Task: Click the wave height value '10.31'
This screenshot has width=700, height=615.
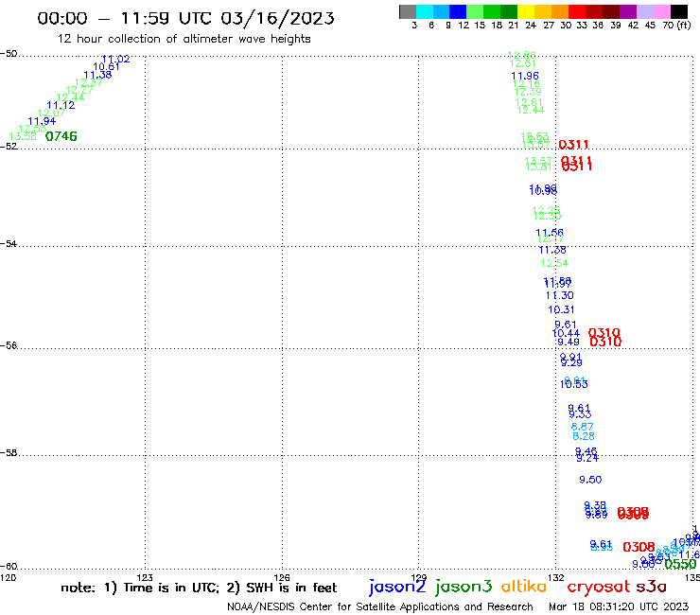Action: (x=561, y=310)
